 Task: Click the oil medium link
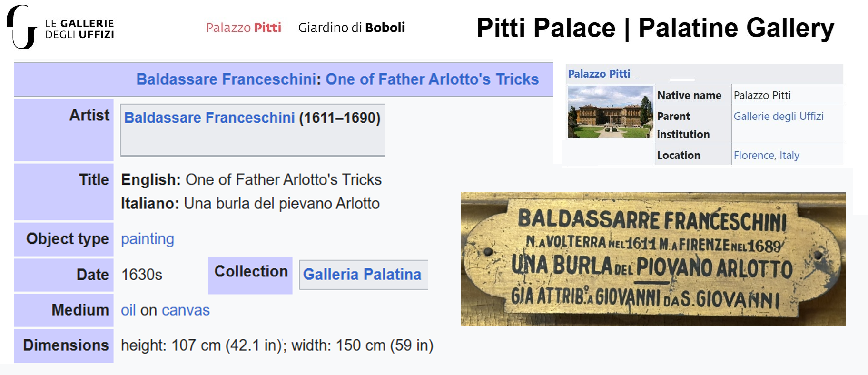coord(128,310)
